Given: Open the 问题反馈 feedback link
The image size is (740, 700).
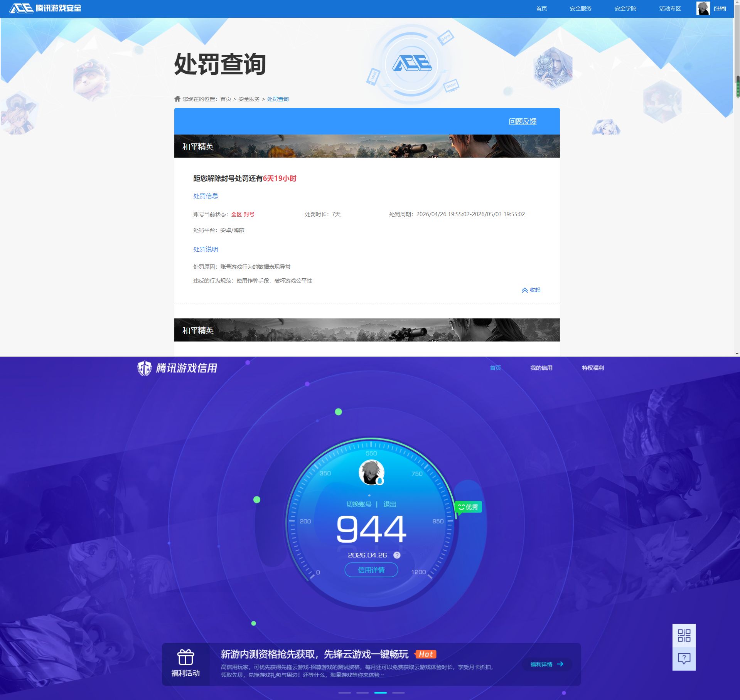Looking at the screenshot, I should (523, 121).
